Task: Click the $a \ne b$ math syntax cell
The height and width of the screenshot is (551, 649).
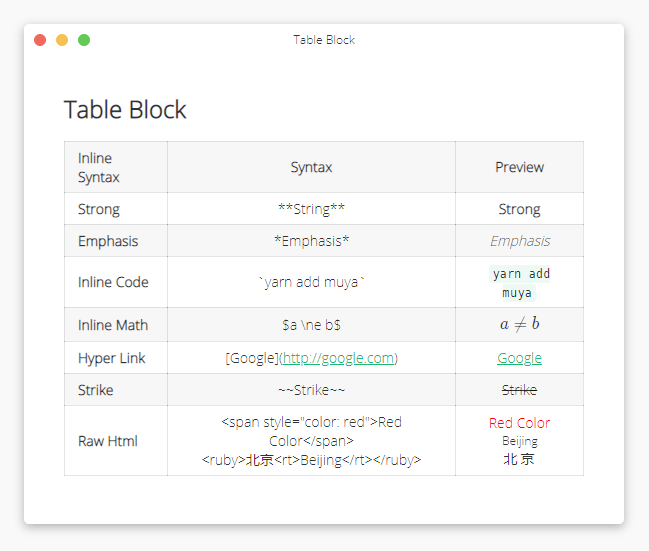Action: click(x=311, y=325)
